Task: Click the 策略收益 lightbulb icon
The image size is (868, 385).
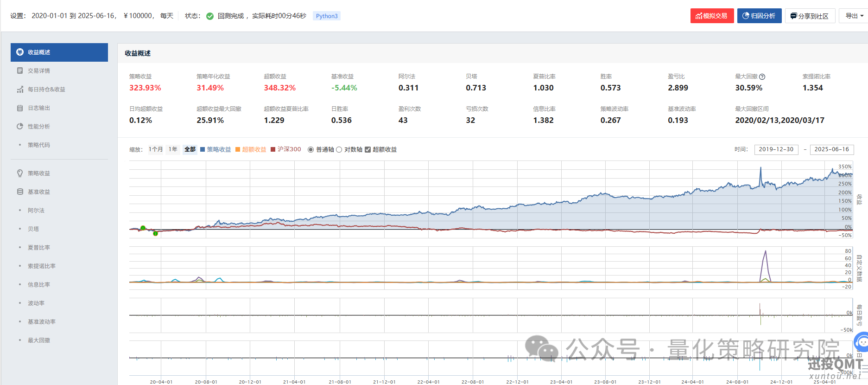Action: pyautogui.click(x=20, y=173)
